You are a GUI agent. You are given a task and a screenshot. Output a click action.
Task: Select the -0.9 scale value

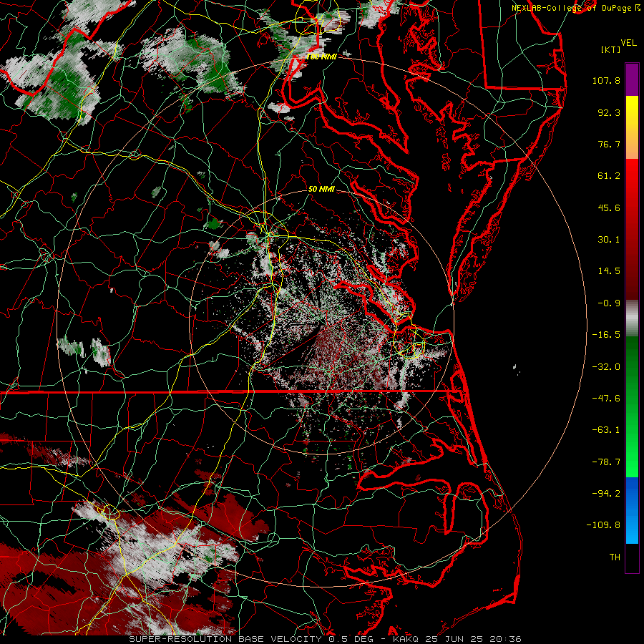(x=609, y=303)
